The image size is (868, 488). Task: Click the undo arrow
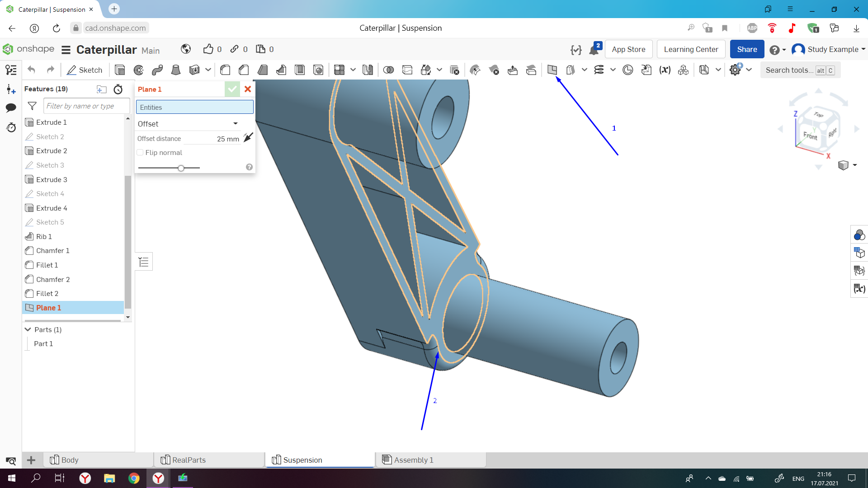(31, 70)
